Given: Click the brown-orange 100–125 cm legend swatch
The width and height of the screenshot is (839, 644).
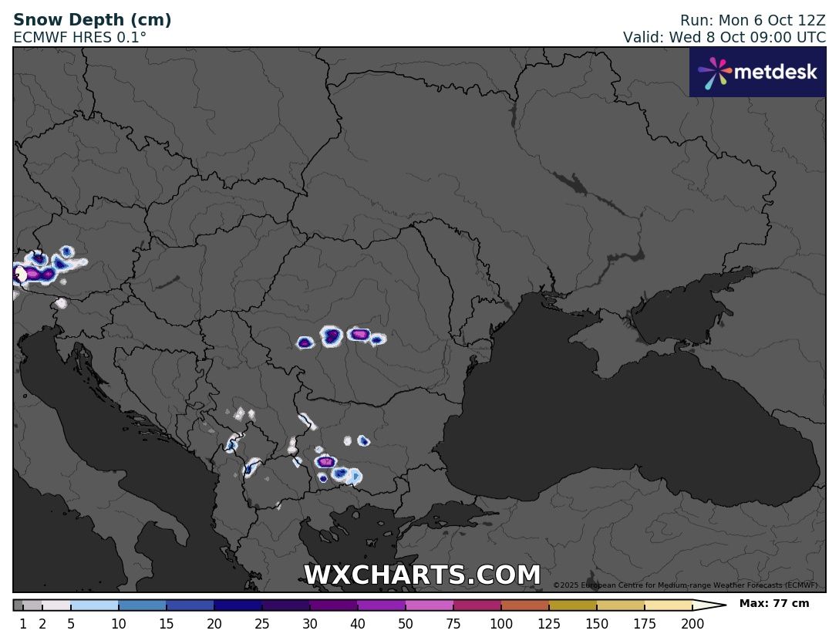Looking at the screenshot, I should [524, 605].
